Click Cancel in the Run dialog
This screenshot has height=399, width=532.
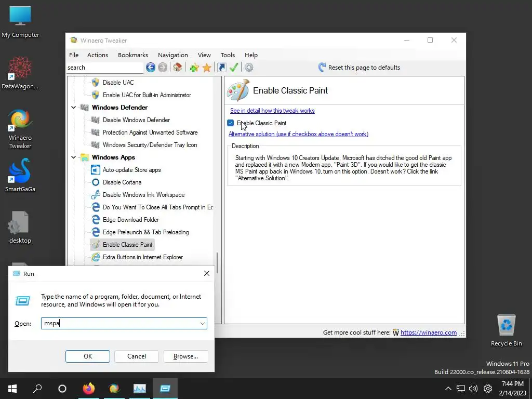[137, 356]
